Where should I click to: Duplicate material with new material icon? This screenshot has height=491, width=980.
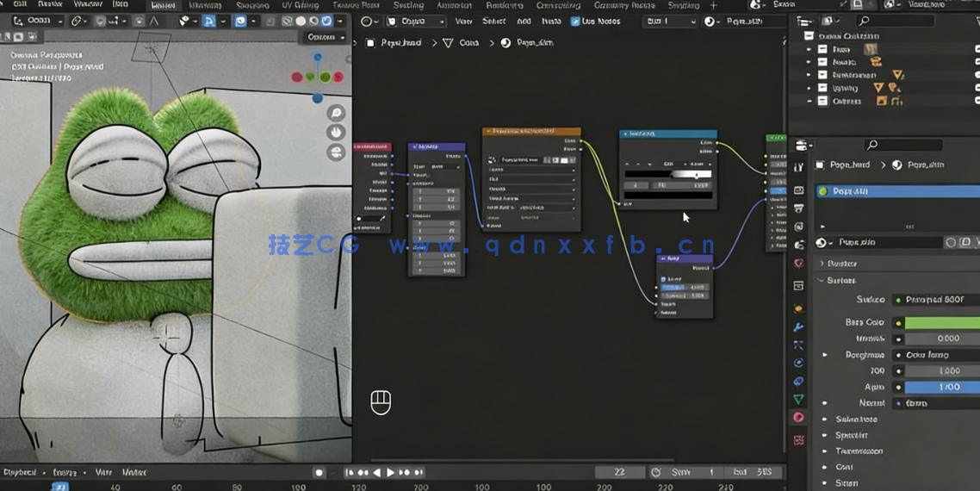[x=965, y=242]
